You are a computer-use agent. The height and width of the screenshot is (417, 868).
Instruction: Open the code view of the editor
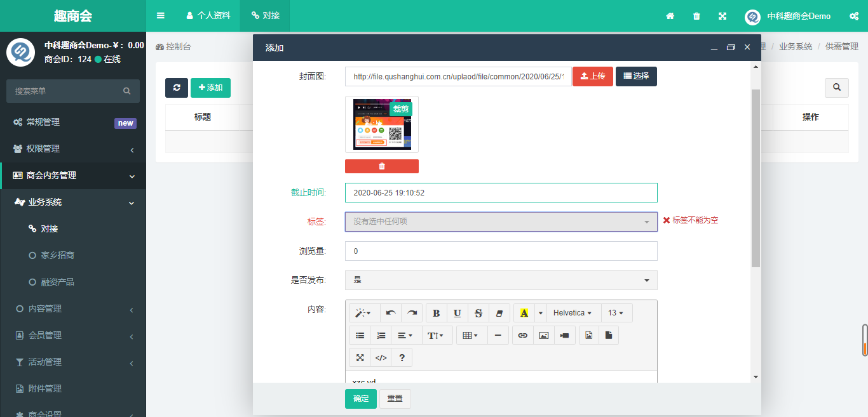[381, 357]
